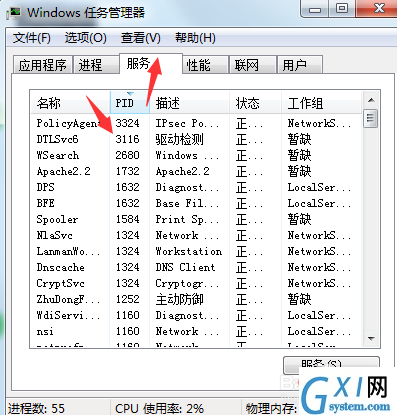The width and height of the screenshot is (397, 415).
Task: Click the IPsec Po... description cell
Action: (187, 123)
